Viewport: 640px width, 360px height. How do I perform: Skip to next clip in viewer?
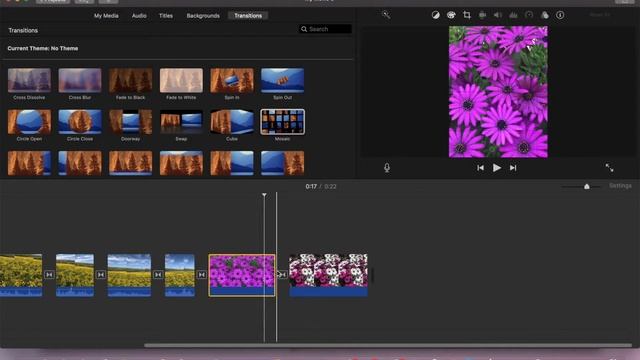click(513, 168)
